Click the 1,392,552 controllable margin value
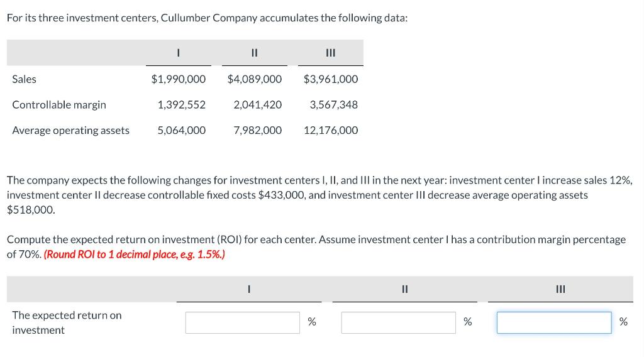 point(182,105)
